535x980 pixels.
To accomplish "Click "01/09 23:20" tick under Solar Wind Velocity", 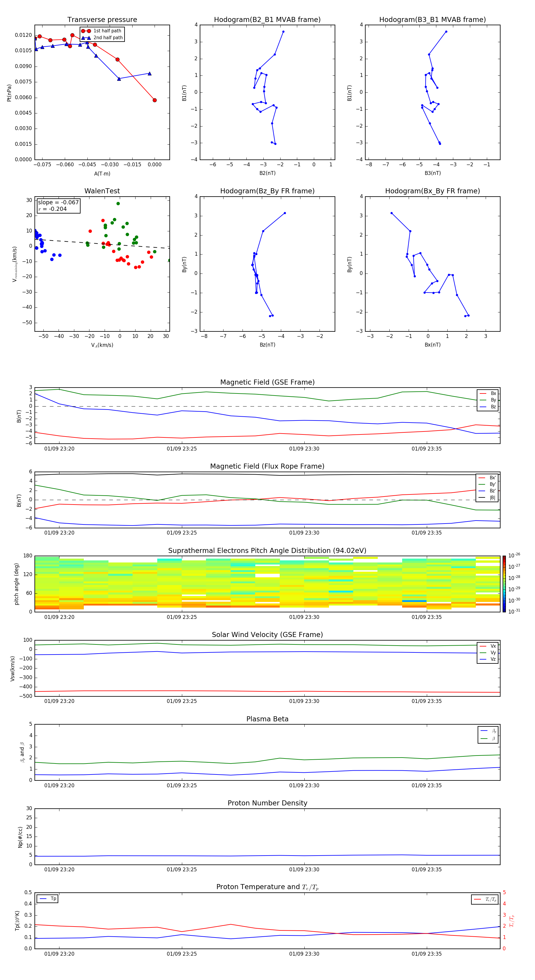I will pos(59,701).
